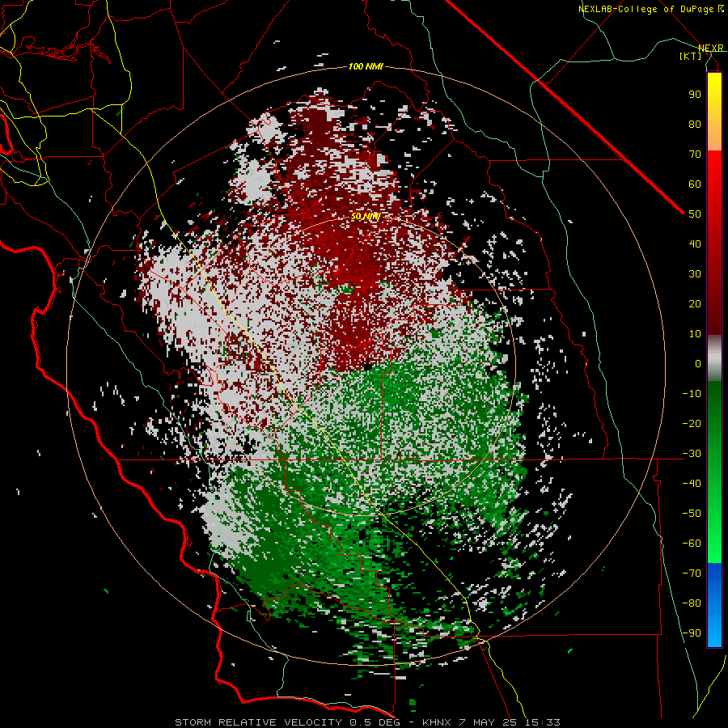Click the 15:33 timestamp in caption
Viewport: 728px width, 728px height.
click(x=542, y=722)
